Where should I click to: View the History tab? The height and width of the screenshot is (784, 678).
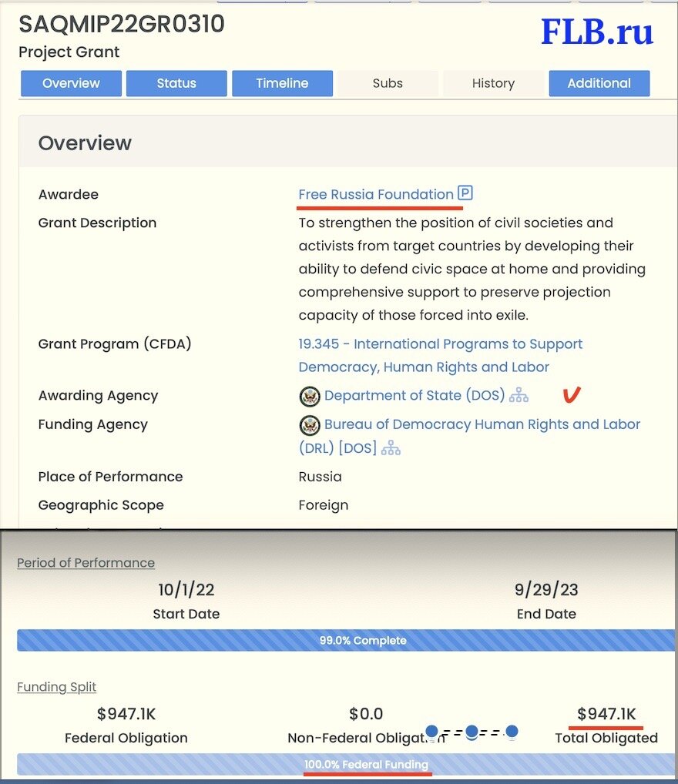pyautogui.click(x=493, y=83)
